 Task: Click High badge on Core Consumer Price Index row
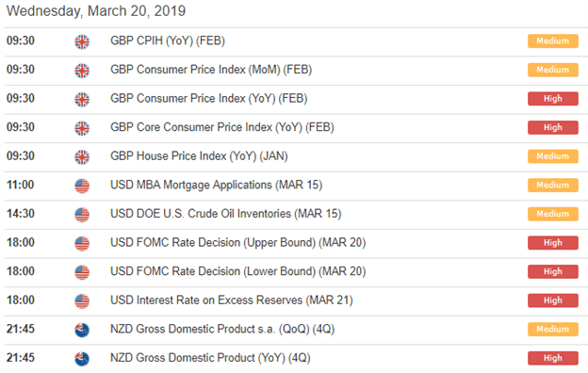tap(553, 127)
